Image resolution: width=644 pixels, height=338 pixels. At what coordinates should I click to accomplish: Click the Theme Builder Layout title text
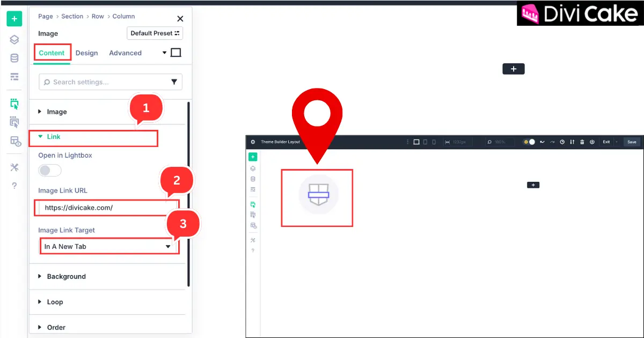point(280,142)
